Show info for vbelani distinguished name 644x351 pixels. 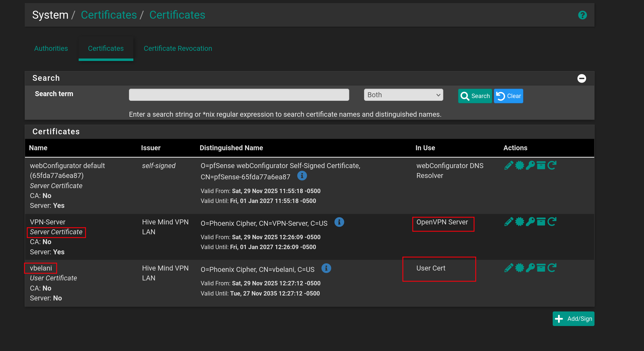point(326,268)
